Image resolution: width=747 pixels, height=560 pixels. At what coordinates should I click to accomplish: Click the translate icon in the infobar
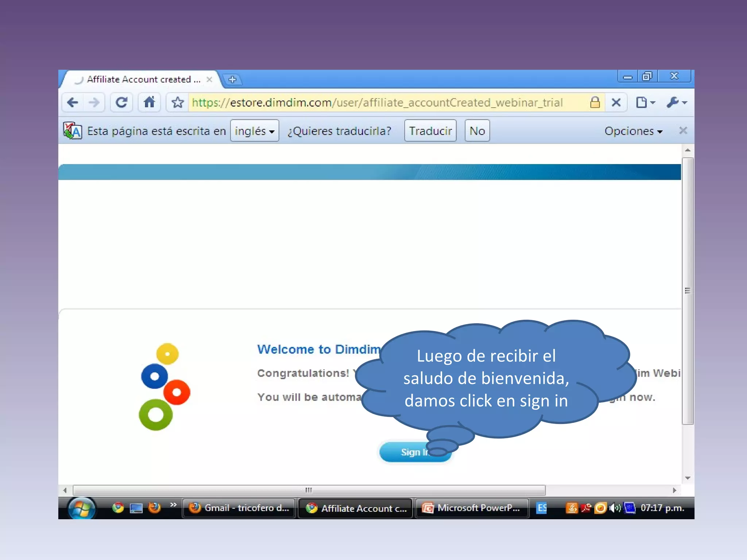pyautogui.click(x=72, y=131)
